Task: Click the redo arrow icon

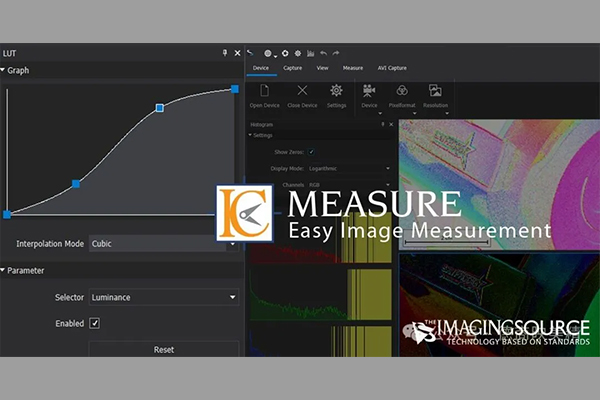Action: (336, 53)
